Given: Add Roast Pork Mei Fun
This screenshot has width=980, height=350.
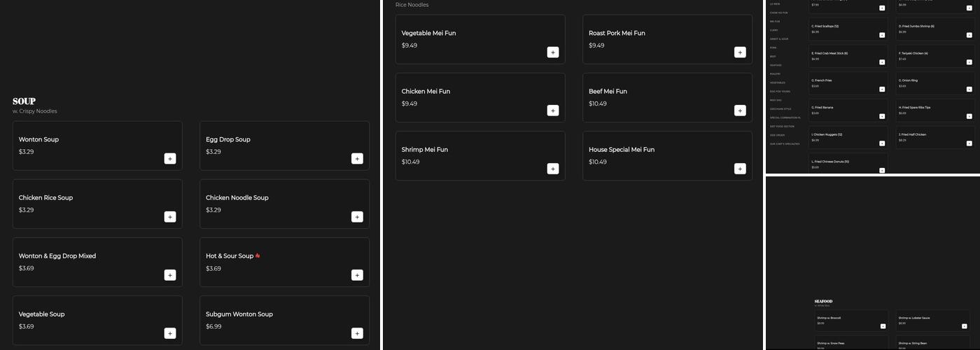Looking at the screenshot, I should 740,52.
